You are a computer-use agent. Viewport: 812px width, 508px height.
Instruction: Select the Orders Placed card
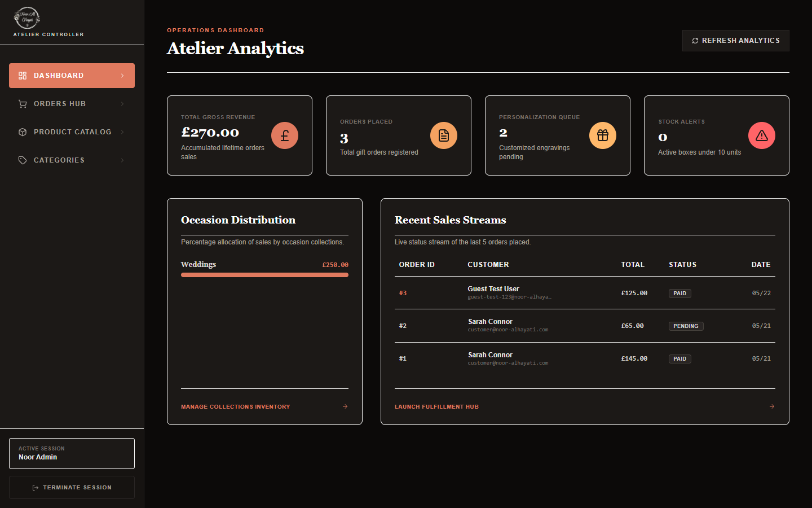[399, 135]
